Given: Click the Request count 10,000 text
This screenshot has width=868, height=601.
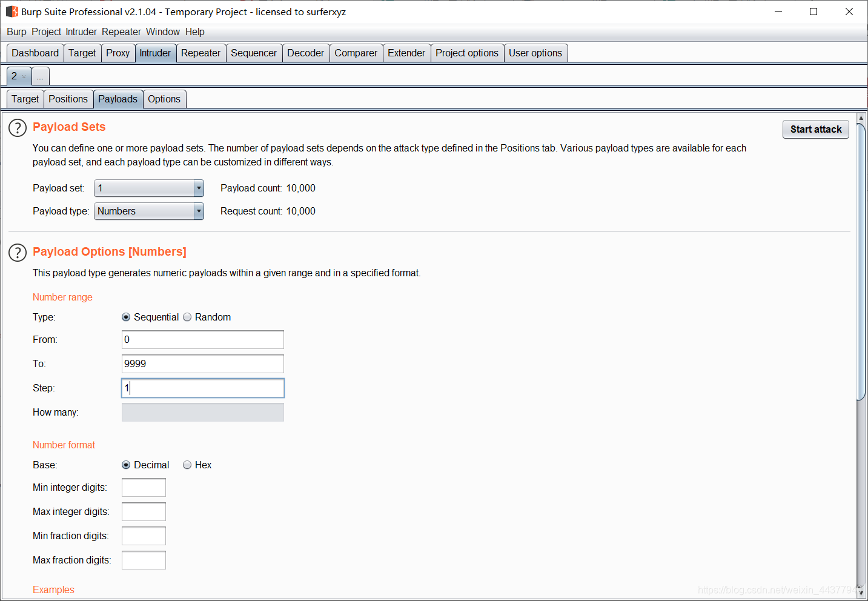Looking at the screenshot, I should tap(268, 211).
